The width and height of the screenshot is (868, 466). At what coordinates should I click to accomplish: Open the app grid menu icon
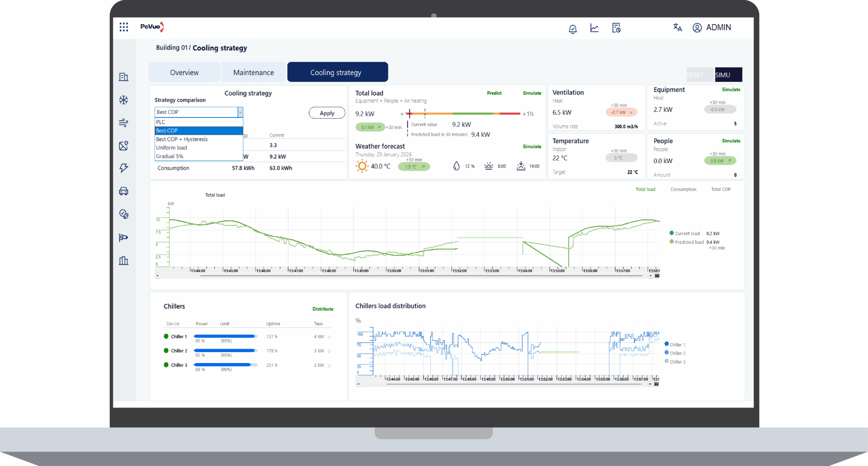coord(124,27)
